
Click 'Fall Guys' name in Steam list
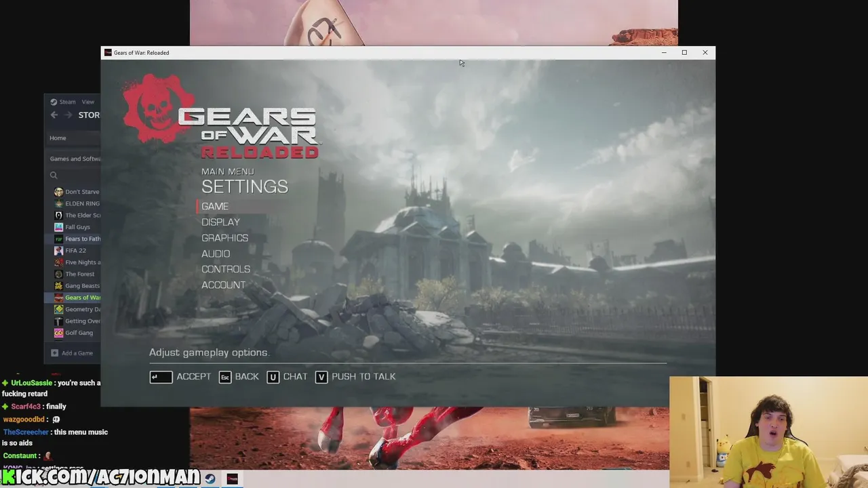pyautogui.click(x=78, y=227)
